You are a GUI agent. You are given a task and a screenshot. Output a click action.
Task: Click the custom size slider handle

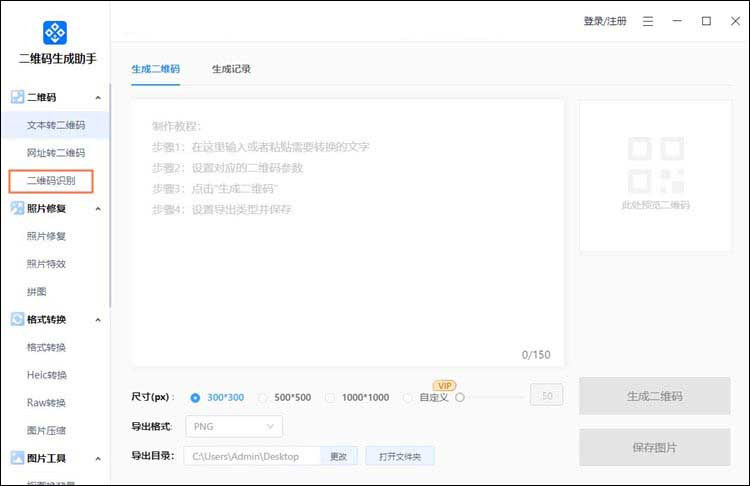click(x=460, y=397)
